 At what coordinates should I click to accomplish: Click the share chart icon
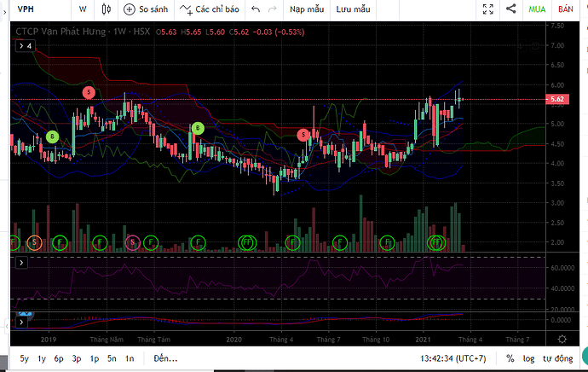(511, 9)
